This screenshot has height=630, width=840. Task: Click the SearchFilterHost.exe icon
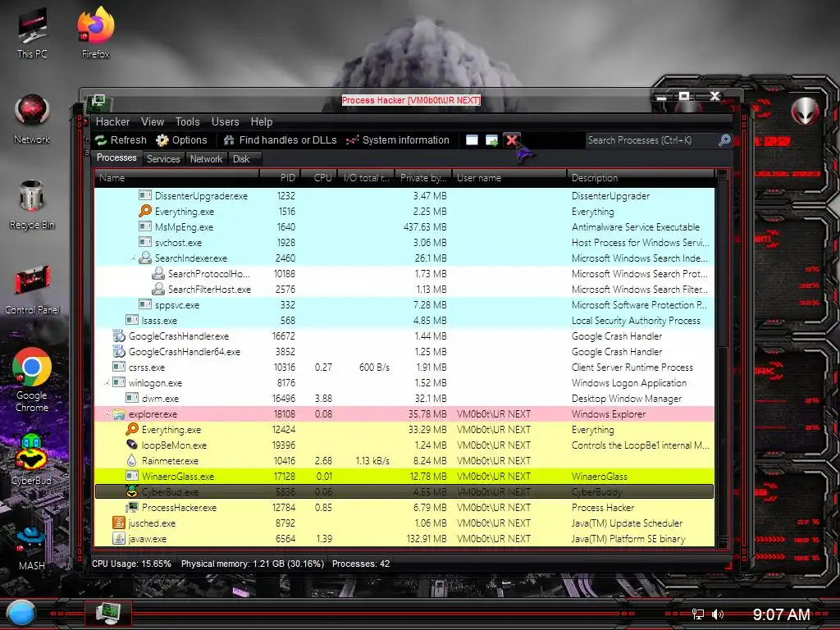[158, 290]
